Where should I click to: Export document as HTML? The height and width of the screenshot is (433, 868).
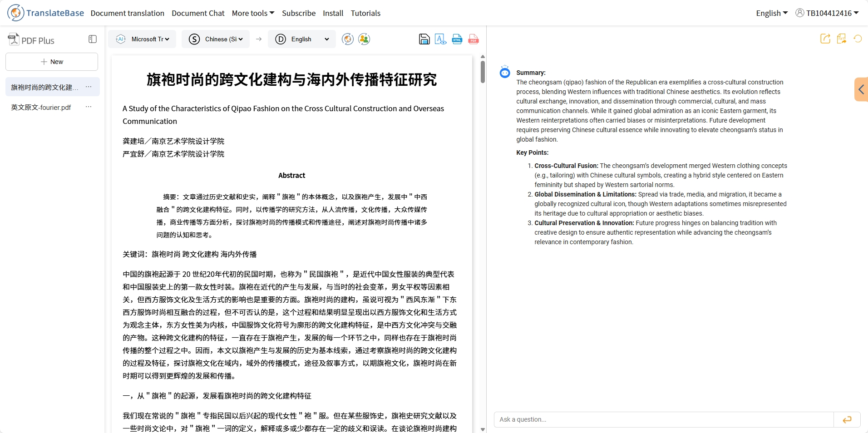(457, 39)
